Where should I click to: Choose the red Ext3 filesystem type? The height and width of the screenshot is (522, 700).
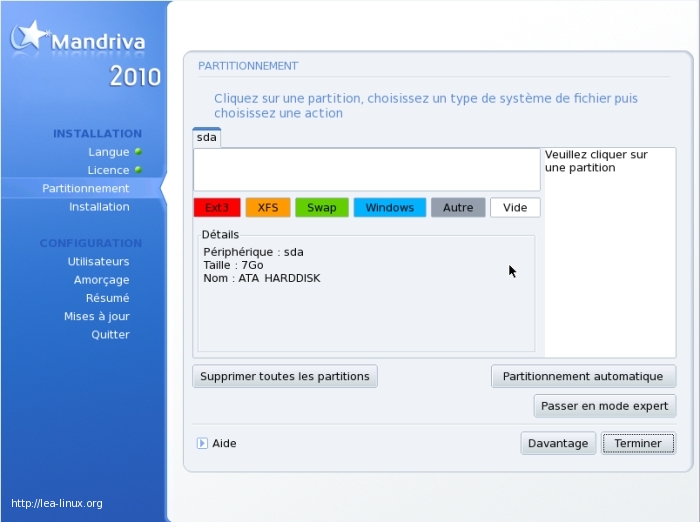pyautogui.click(x=217, y=208)
